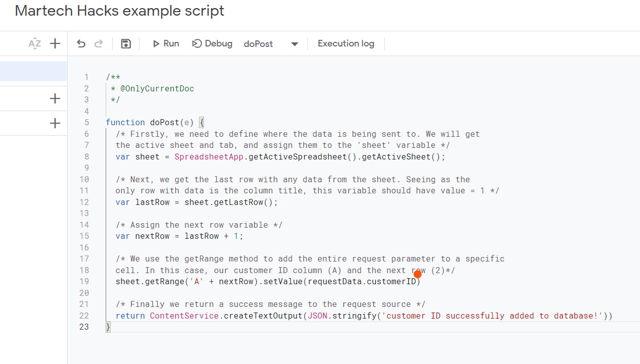Viewport: 640px width, 364px height.
Task: Redo the last undone edit
Action: point(99,44)
